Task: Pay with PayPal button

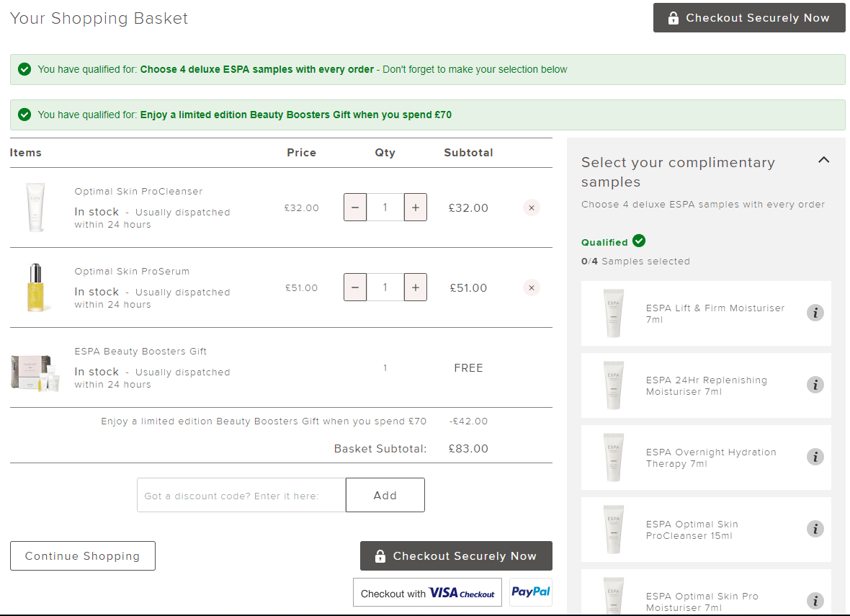Action: (531, 592)
